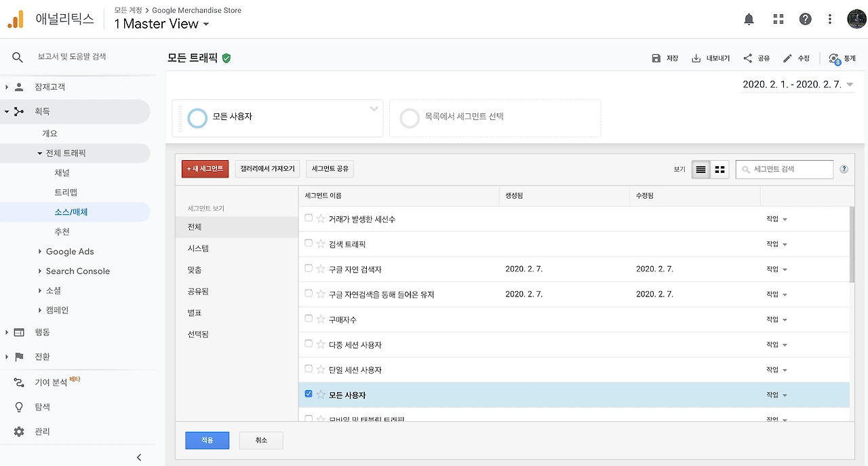Expand the Search Console tree item

click(x=40, y=271)
